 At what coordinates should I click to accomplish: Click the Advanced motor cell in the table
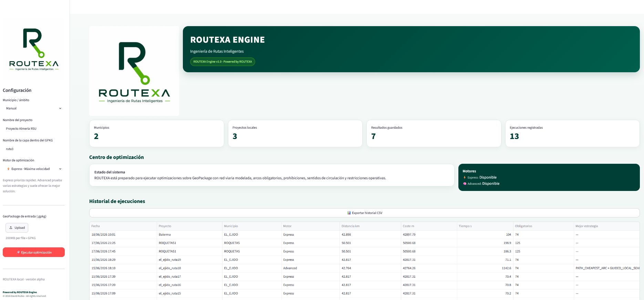[310, 268]
